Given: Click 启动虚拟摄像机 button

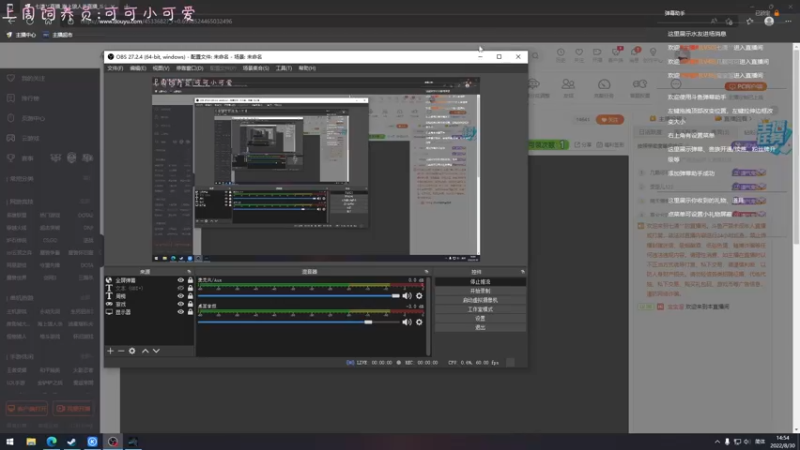Looking at the screenshot, I should (x=480, y=300).
